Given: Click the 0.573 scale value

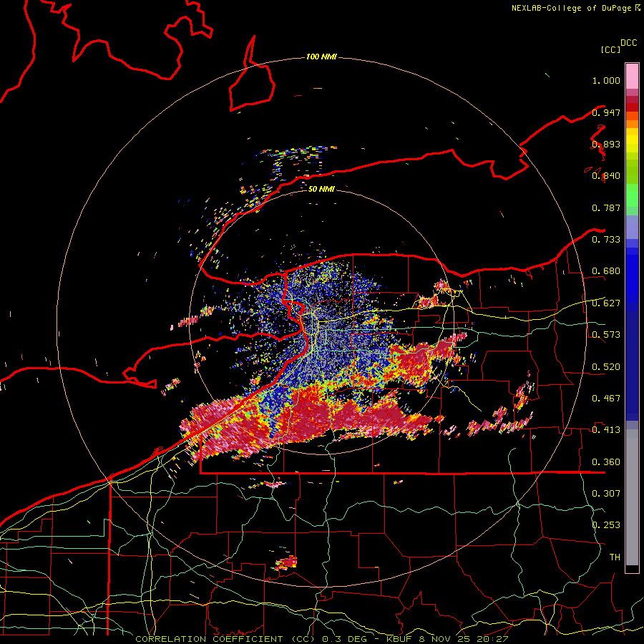Looking at the screenshot, I should pyautogui.click(x=606, y=335).
